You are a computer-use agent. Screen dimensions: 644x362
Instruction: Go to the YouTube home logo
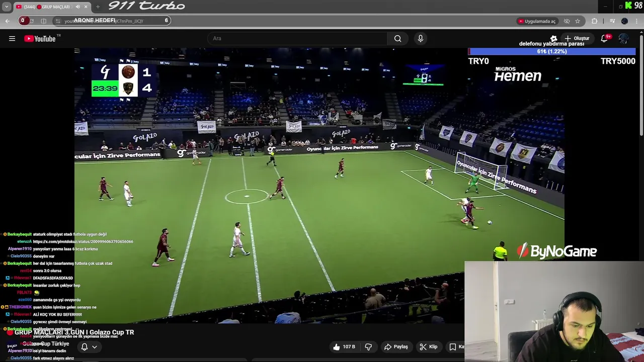40,39
